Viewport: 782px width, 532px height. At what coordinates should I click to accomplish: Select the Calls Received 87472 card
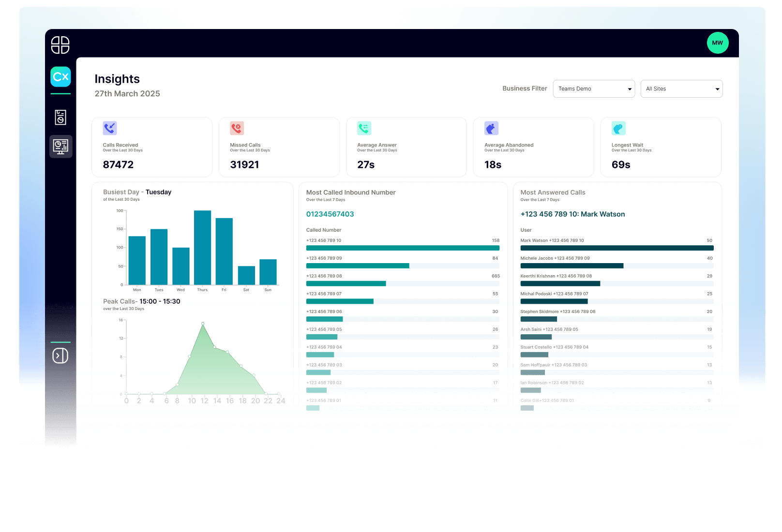click(152, 147)
